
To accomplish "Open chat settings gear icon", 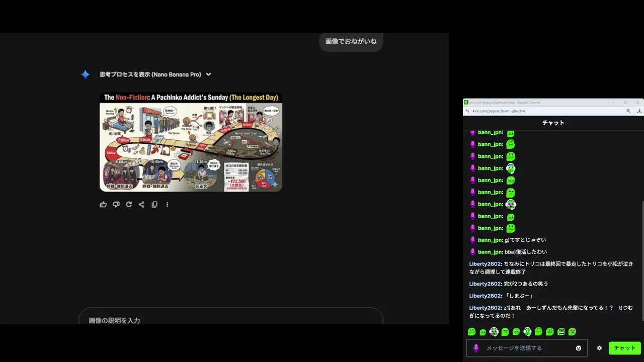I will tap(599, 348).
